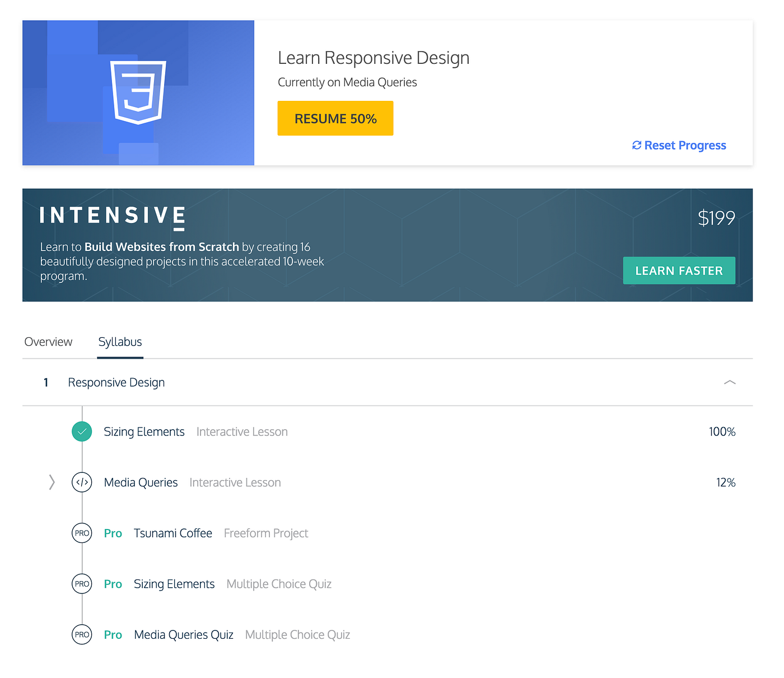Click the refresh icon beside Reset Progress
This screenshot has height=678, width=784.
click(x=636, y=145)
